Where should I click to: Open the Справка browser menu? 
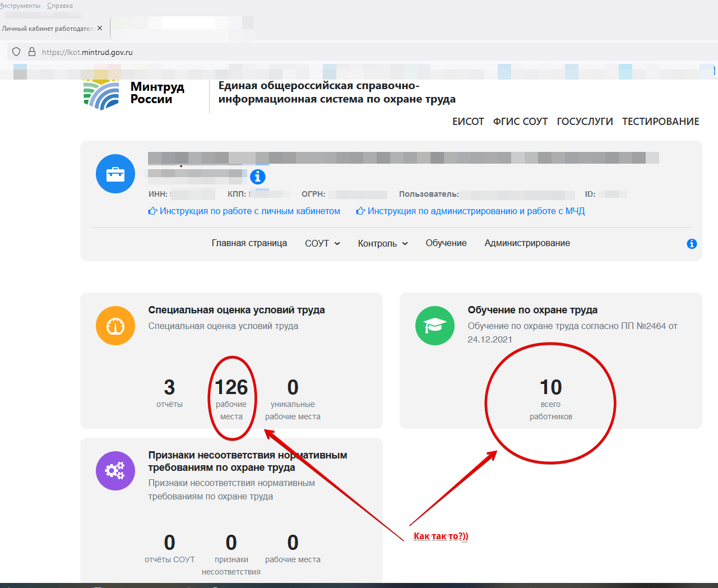tap(60, 6)
